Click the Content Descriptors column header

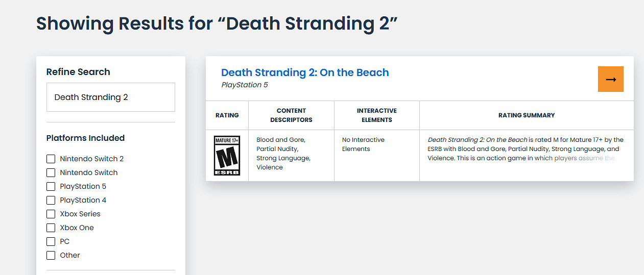point(291,115)
